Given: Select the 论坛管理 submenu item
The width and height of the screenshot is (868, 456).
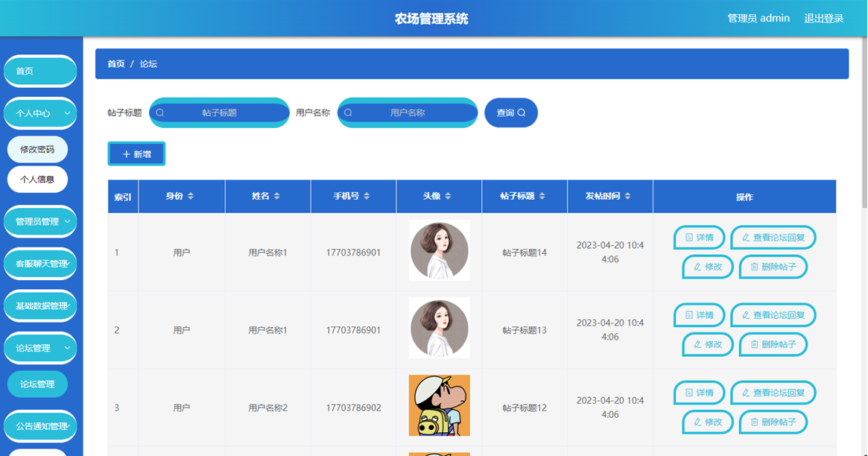Looking at the screenshot, I should coord(38,384).
